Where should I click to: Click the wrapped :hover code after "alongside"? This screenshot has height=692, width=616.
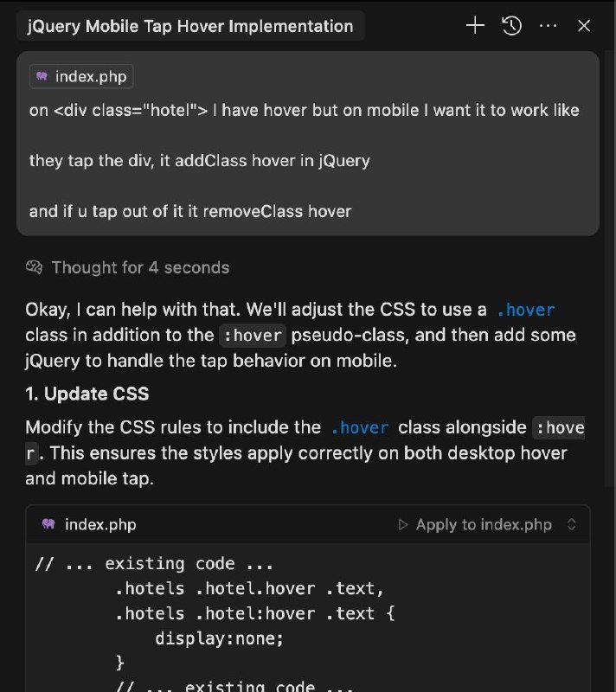click(x=558, y=427)
